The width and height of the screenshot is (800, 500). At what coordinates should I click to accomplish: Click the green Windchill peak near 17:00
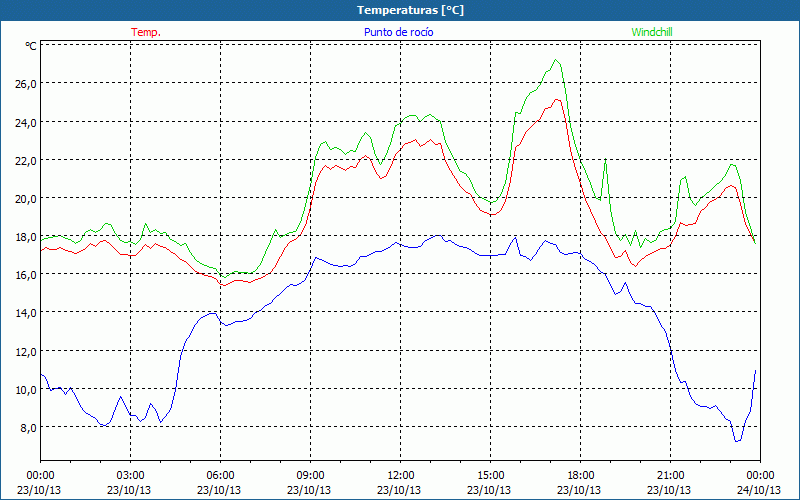556,60
